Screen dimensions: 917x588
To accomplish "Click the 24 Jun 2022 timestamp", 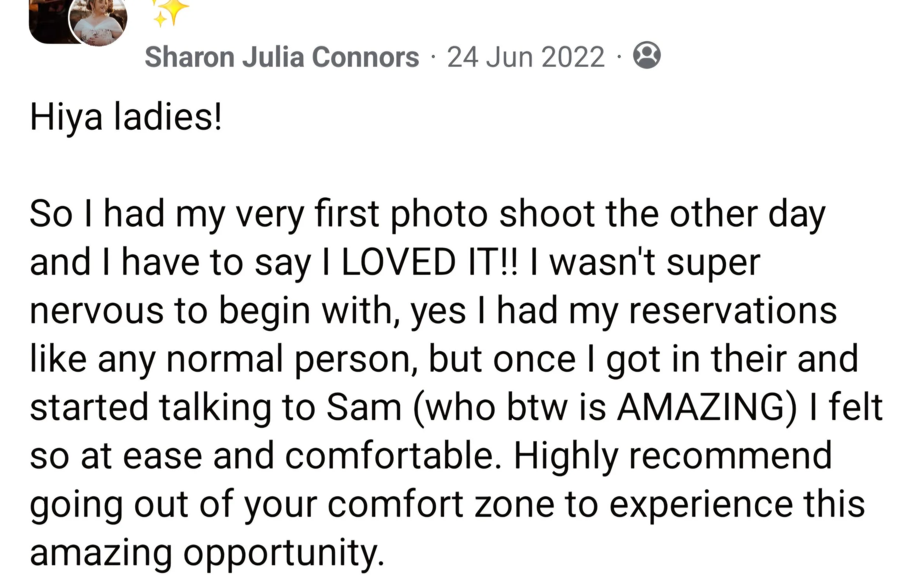I will [x=526, y=57].
